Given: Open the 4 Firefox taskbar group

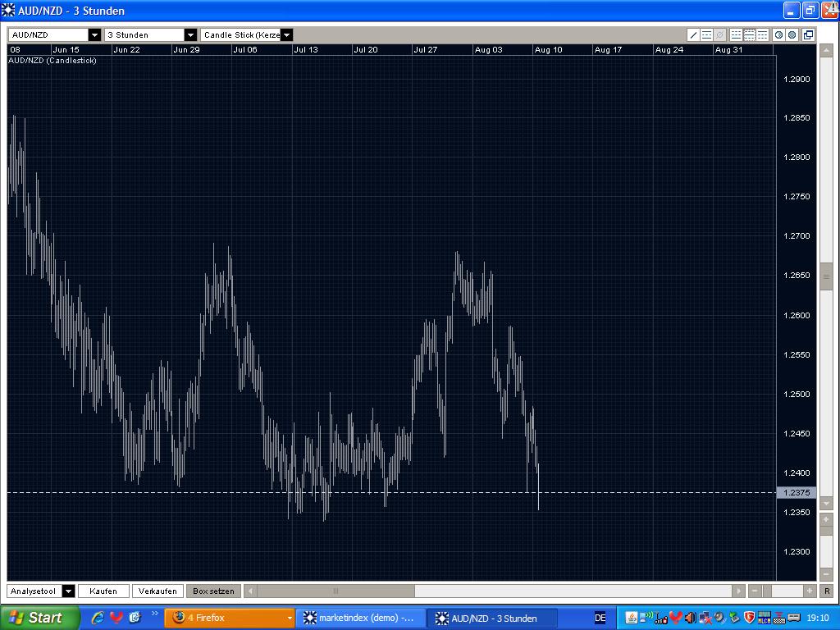Looking at the screenshot, I should click(x=230, y=618).
